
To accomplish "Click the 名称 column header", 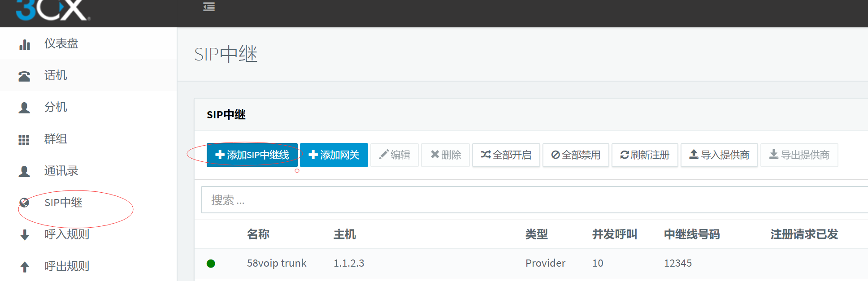I will 258,234.
